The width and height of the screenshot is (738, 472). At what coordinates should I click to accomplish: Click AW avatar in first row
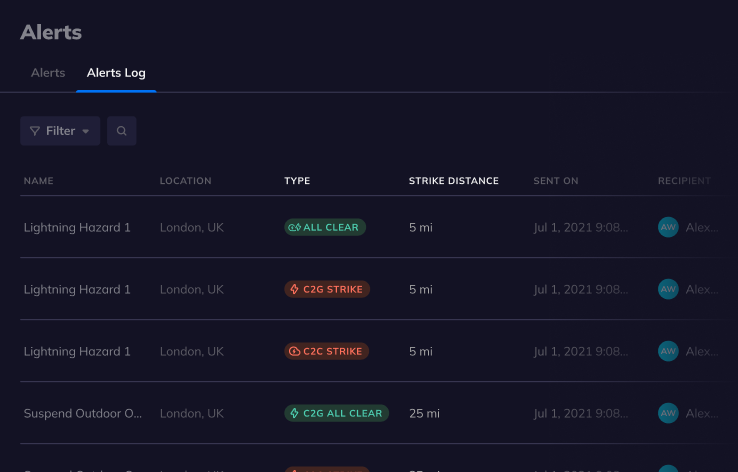(x=668, y=228)
